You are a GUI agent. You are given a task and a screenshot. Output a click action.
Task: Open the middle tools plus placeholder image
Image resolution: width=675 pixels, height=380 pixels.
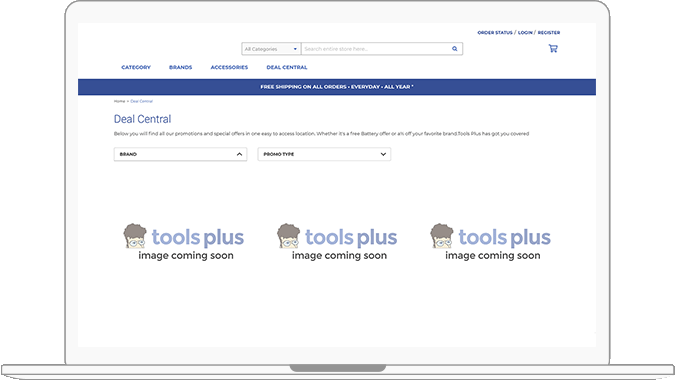pos(338,242)
